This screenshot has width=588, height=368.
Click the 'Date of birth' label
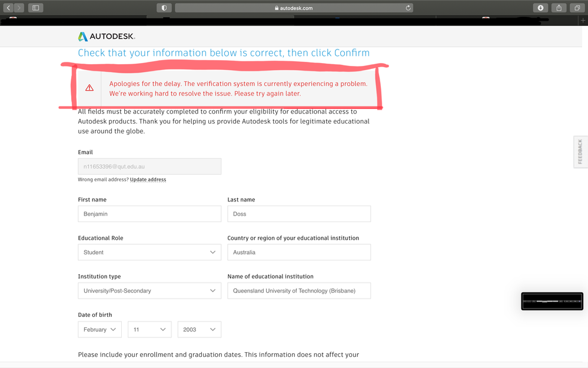pos(95,315)
